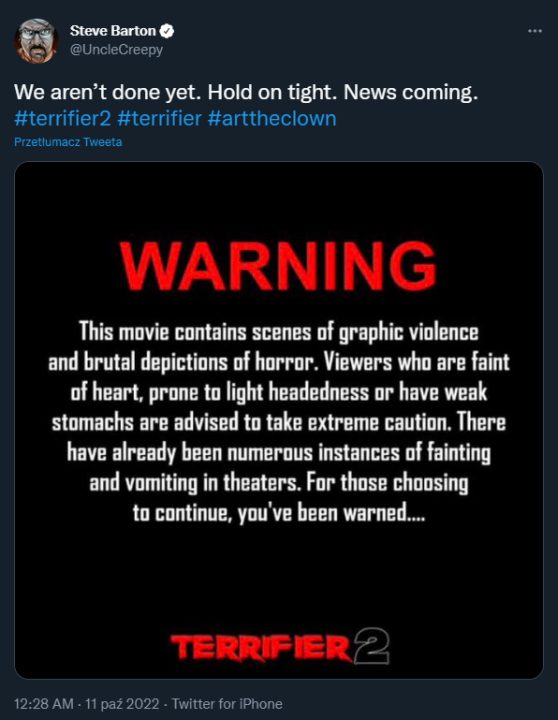Image resolution: width=558 pixels, height=720 pixels.
Task: Open the #arttheclown hashtag
Action: (272, 118)
